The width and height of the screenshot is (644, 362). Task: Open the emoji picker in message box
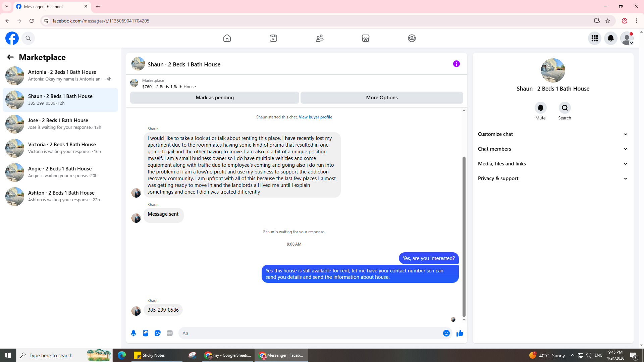(446, 333)
